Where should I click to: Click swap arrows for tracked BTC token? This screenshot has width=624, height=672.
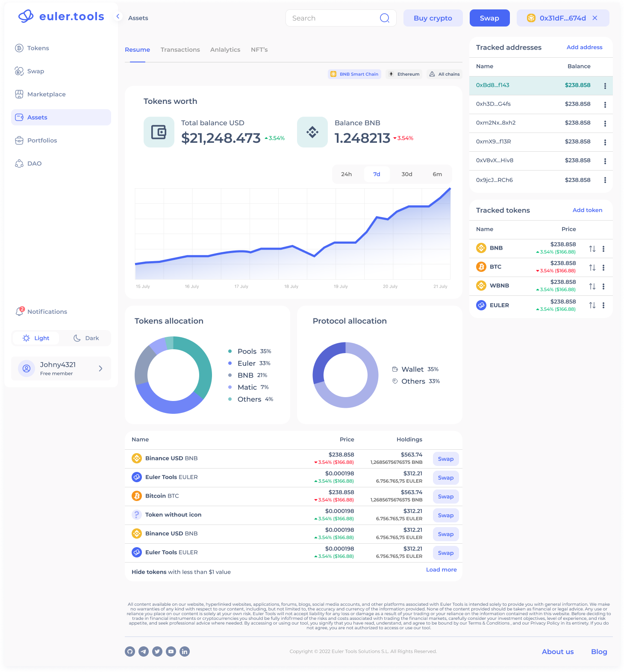tap(592, 268)
